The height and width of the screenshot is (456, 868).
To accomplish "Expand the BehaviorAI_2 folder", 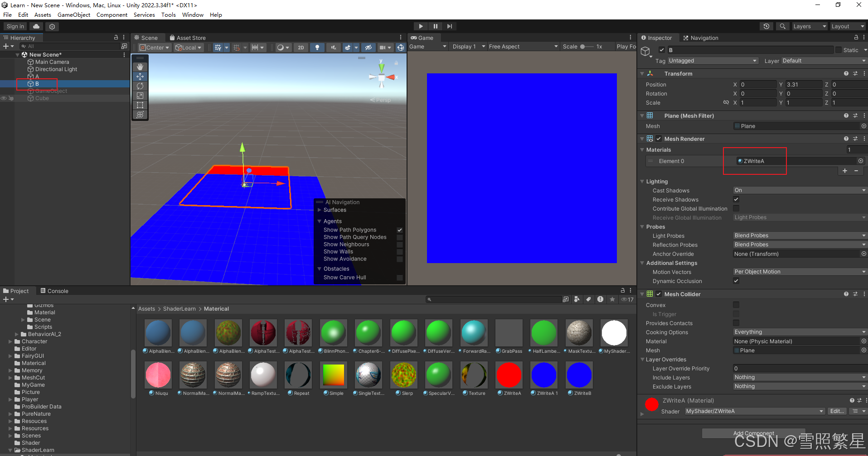I will (x=17, y=334).
